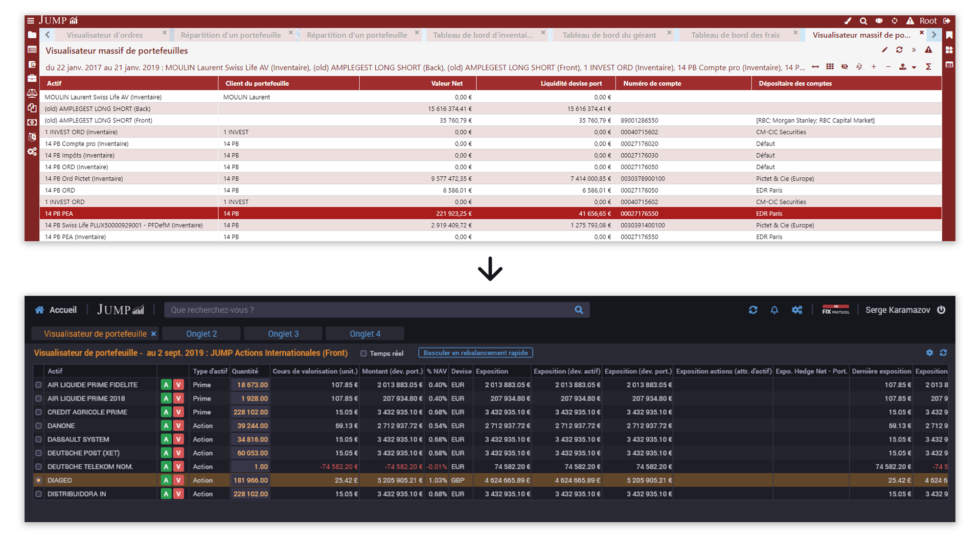
Task: Switch to the Visualisateur d'ordres tab
Action: coord(105,35)
